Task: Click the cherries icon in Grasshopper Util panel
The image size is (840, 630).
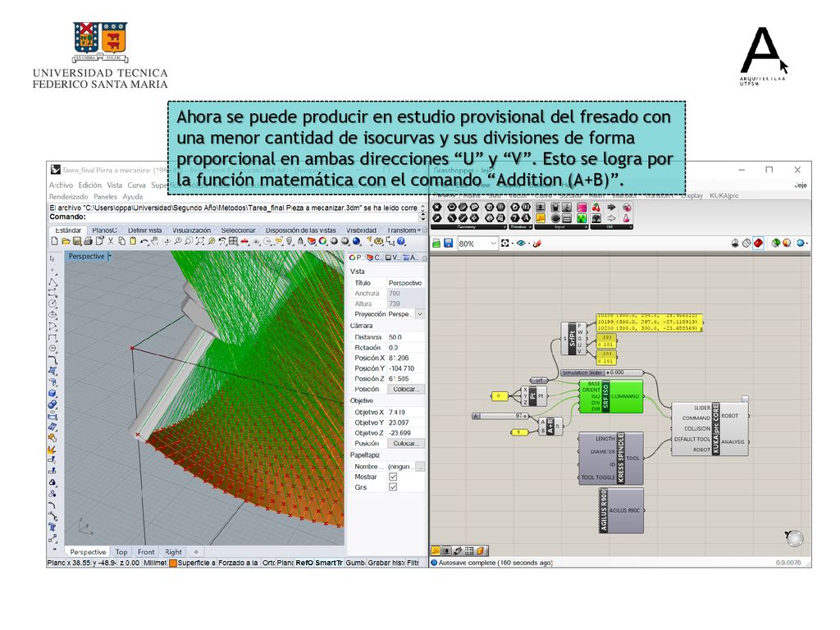Action: [x=596, y=208]
